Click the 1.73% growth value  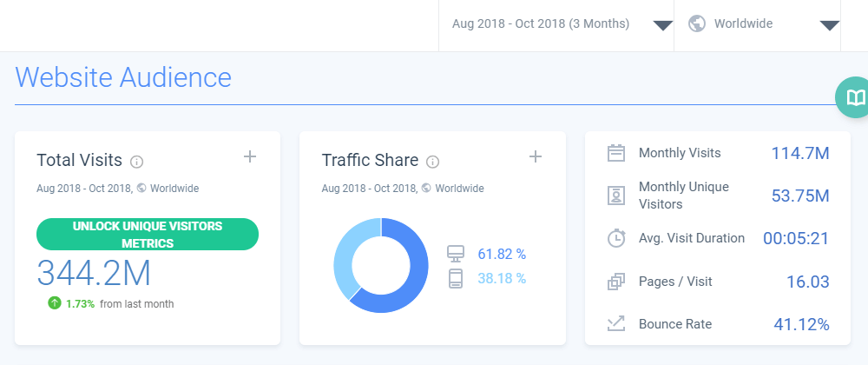(80, 303)
